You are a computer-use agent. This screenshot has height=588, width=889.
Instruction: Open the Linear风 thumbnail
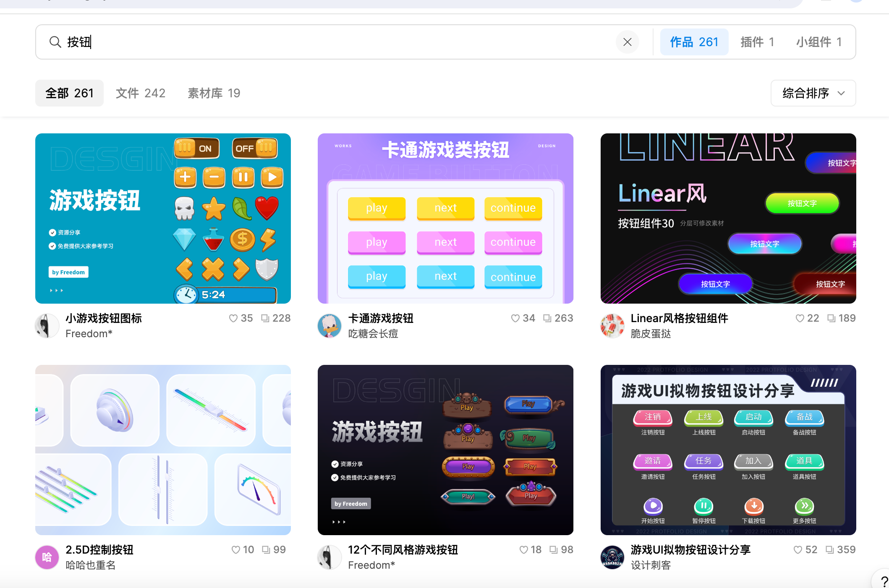pyautogui.click(x=728, y=219)
